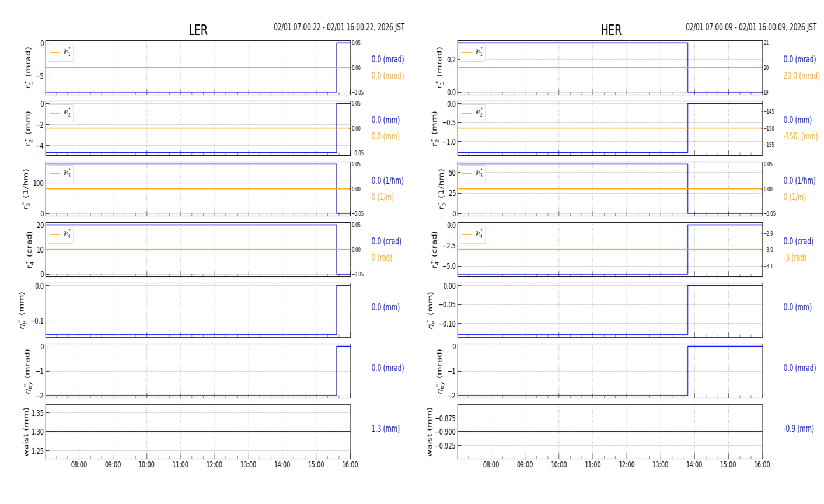Click the LER ηy* (mm) y-axis label

pos(22,310)
